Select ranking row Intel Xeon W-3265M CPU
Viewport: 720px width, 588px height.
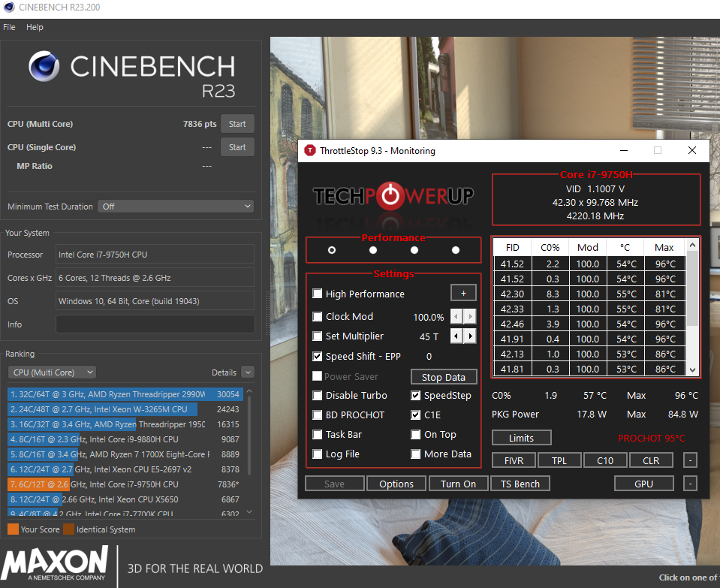pyautogui.click(x=125, y=409)
